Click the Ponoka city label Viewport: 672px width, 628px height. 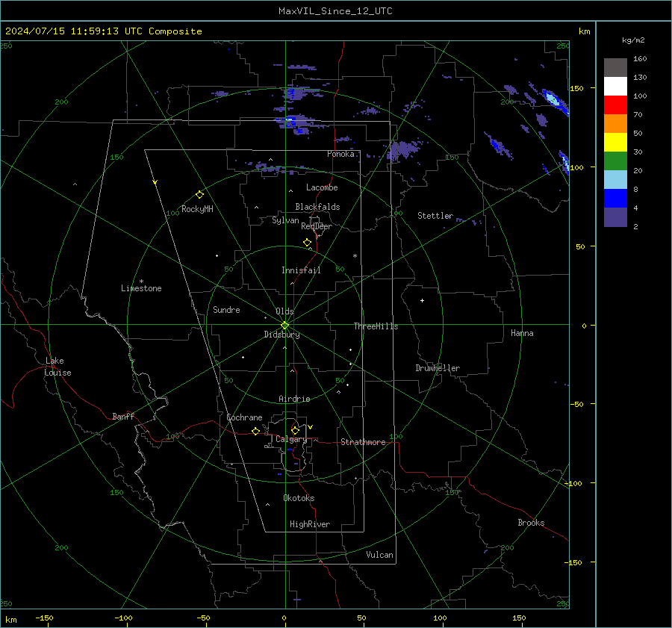pos(340,154)
